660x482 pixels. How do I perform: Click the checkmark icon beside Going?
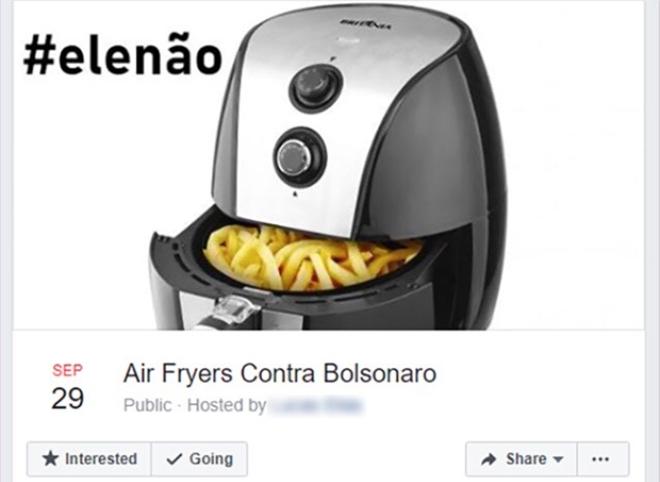point(174,459)
